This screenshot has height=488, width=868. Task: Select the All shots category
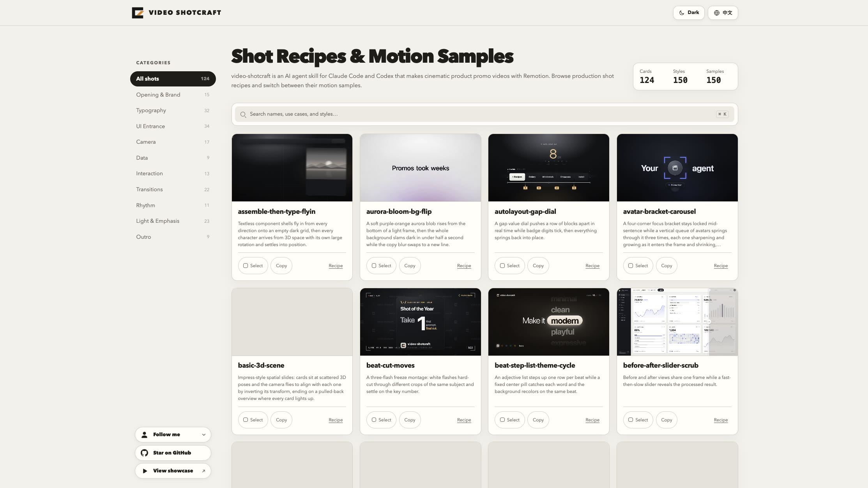(x=173, y=79)
